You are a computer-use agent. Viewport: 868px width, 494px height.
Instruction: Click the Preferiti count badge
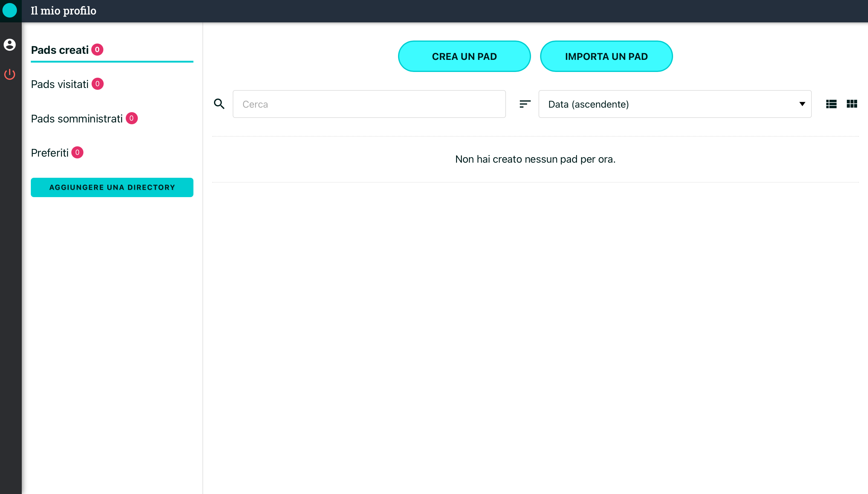pos(77,152)
